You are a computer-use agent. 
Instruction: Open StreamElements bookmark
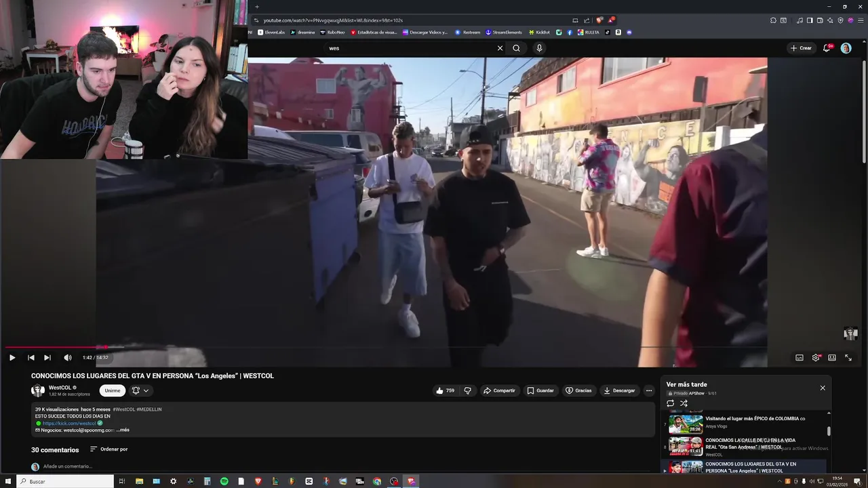pos(504,32)
